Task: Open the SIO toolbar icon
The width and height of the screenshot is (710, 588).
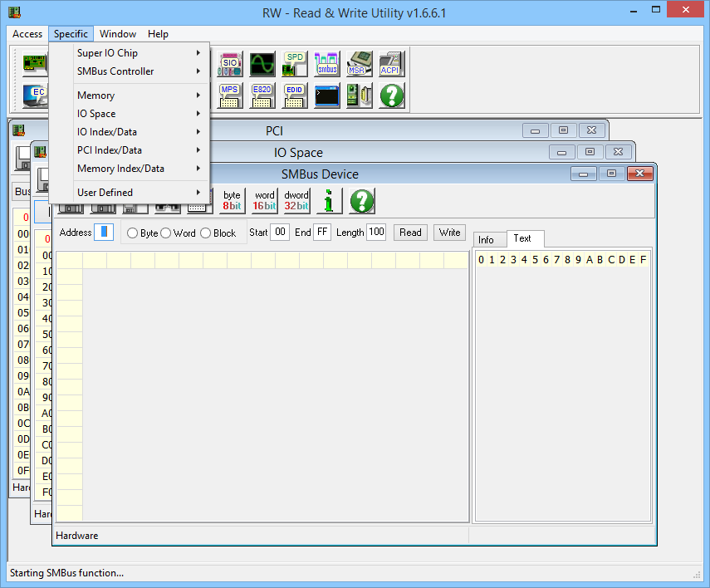Action: 230,64
